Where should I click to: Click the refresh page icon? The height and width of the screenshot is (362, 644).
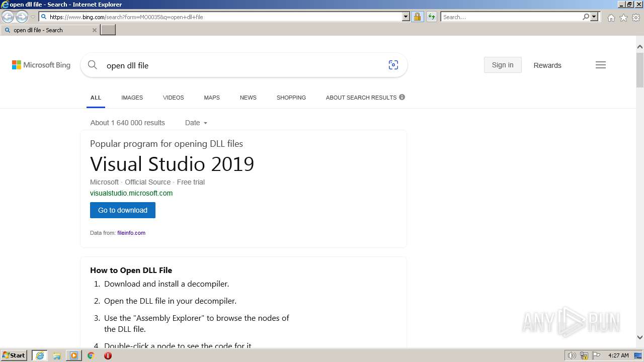(431, 17)
